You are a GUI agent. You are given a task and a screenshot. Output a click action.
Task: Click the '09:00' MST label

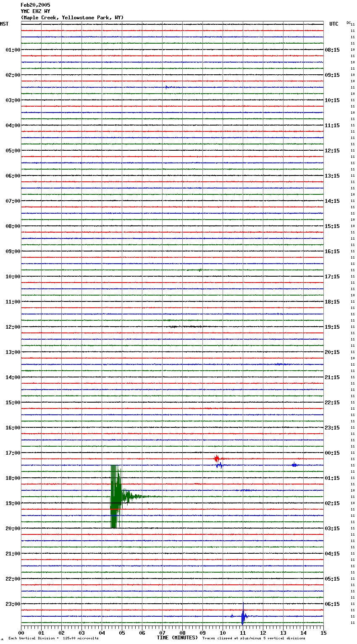tap(13, 251)
